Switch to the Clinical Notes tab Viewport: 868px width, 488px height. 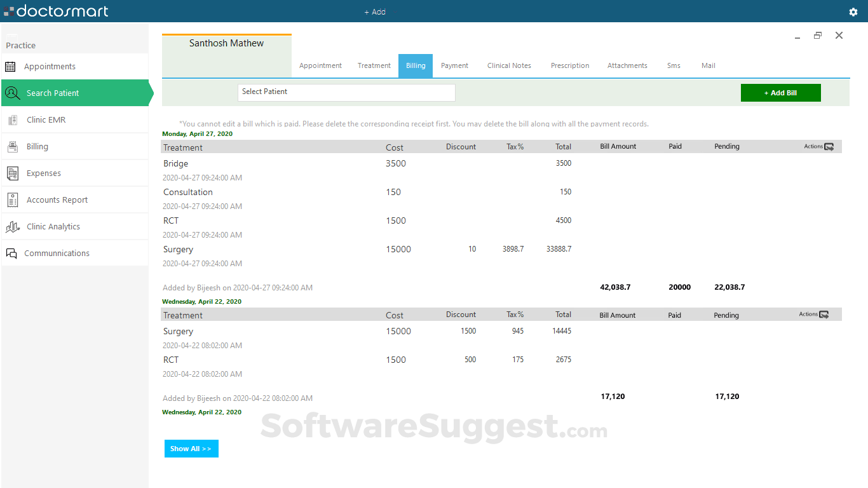coord(509,65)
